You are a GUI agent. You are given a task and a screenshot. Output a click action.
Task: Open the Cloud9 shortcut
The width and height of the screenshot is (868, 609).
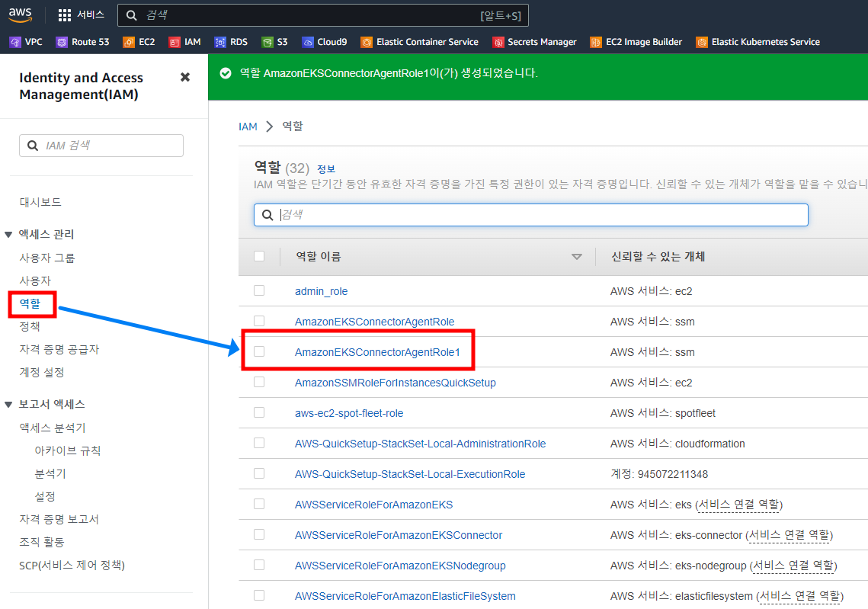pos(325,42)
